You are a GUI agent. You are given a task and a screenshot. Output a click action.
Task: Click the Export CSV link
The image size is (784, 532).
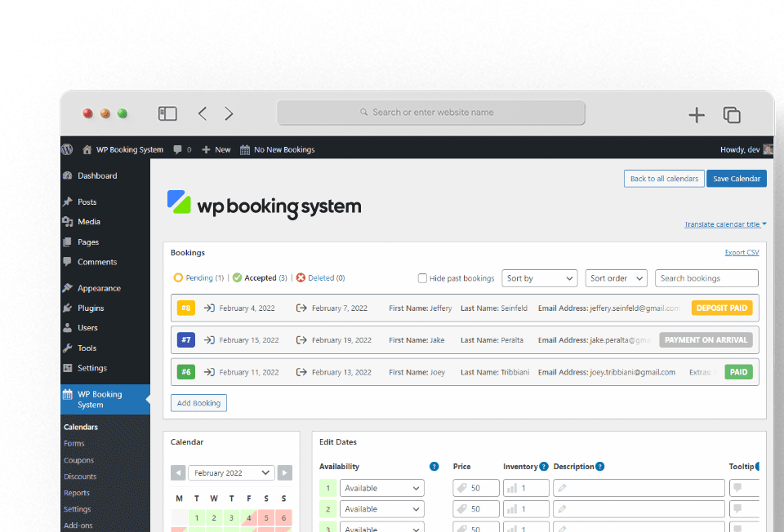tap(742, 253)
